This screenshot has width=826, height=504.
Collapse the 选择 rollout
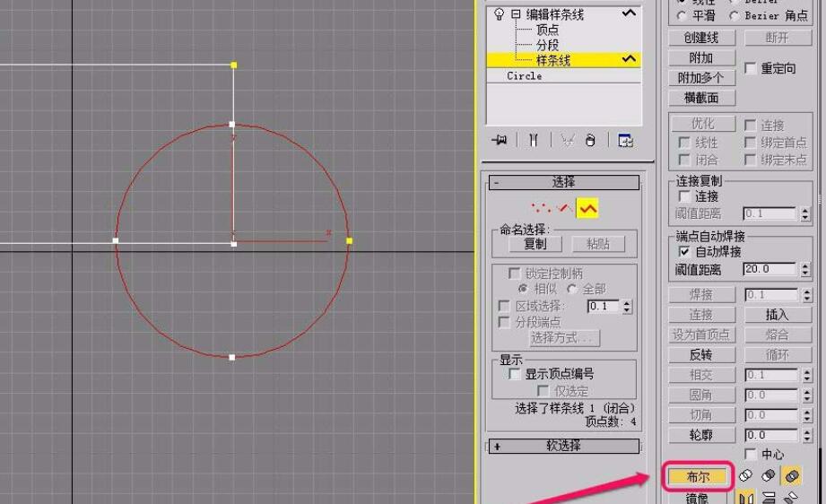tap(498, 182)
